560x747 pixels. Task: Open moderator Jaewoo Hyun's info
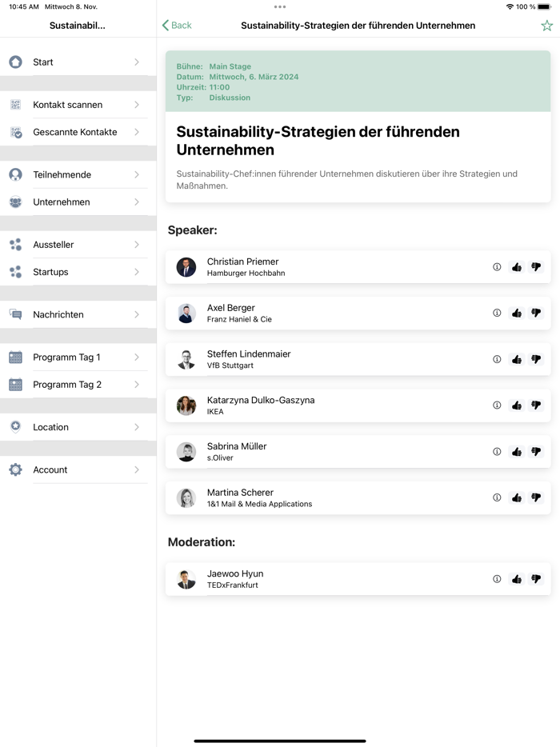click(x=497, y=578)
